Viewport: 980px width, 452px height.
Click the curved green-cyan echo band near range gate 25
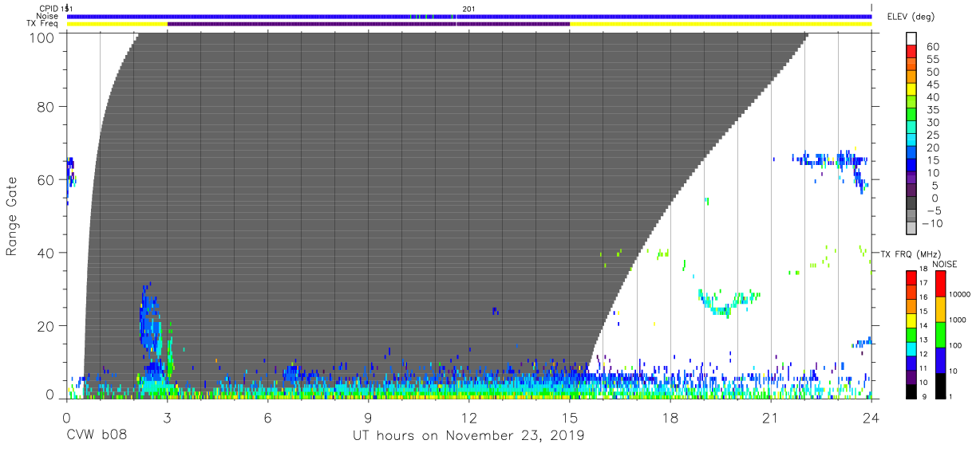pyautogui.click(x=728, y=303)
